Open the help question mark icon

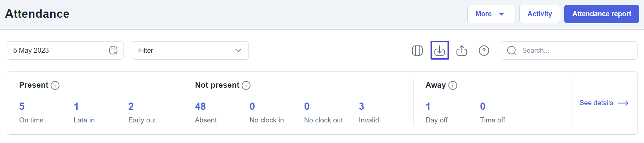click(484, 51)
